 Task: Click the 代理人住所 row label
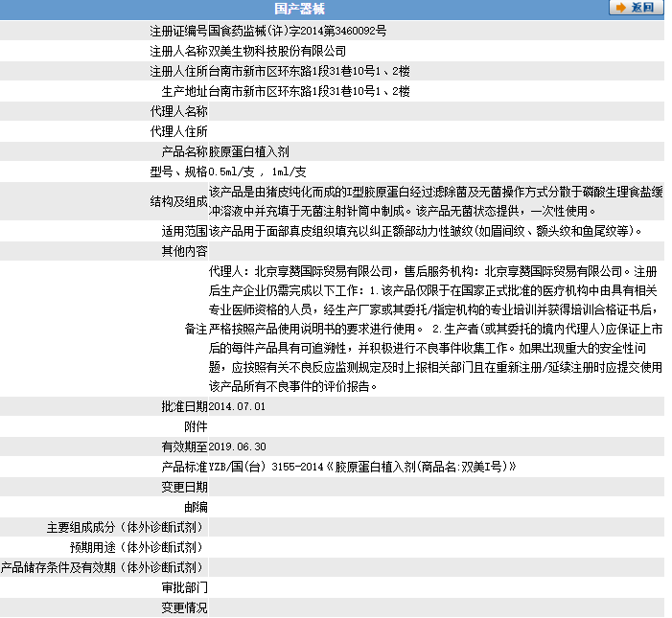(x=178, y=131)
